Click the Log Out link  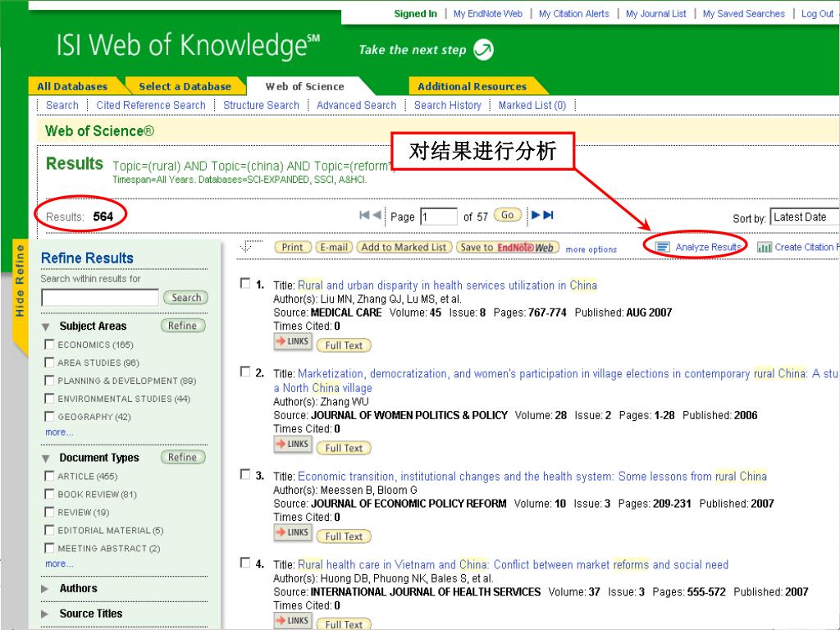(x=818, y=13)
